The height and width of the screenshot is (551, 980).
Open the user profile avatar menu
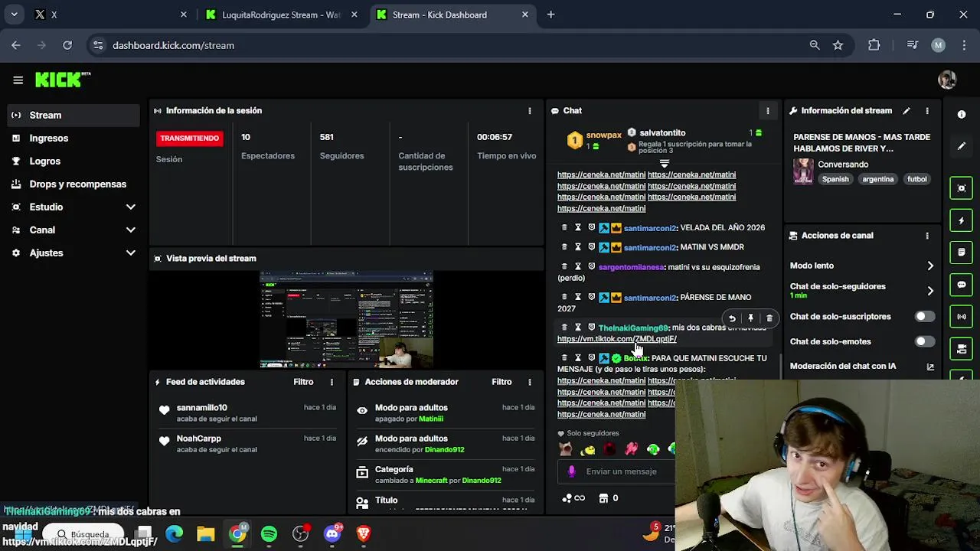[x=947, y=80]
